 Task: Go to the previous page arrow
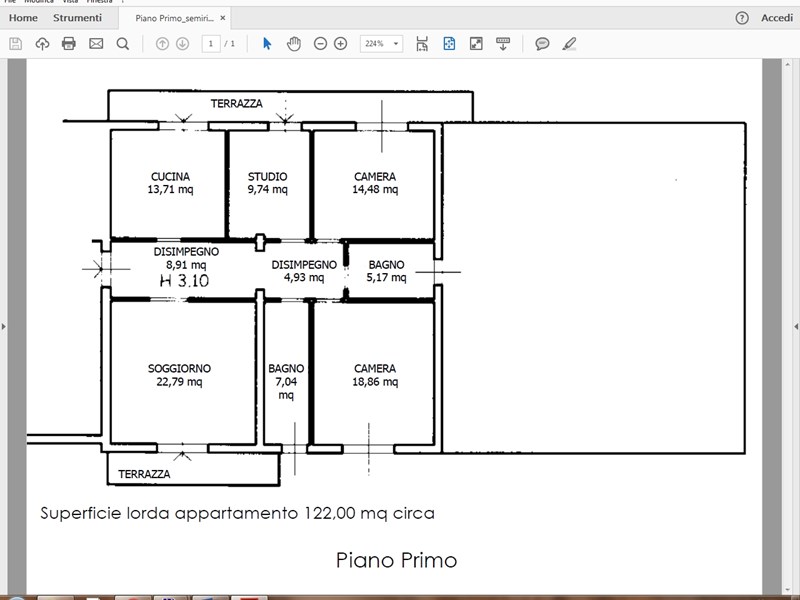(162, 44)
